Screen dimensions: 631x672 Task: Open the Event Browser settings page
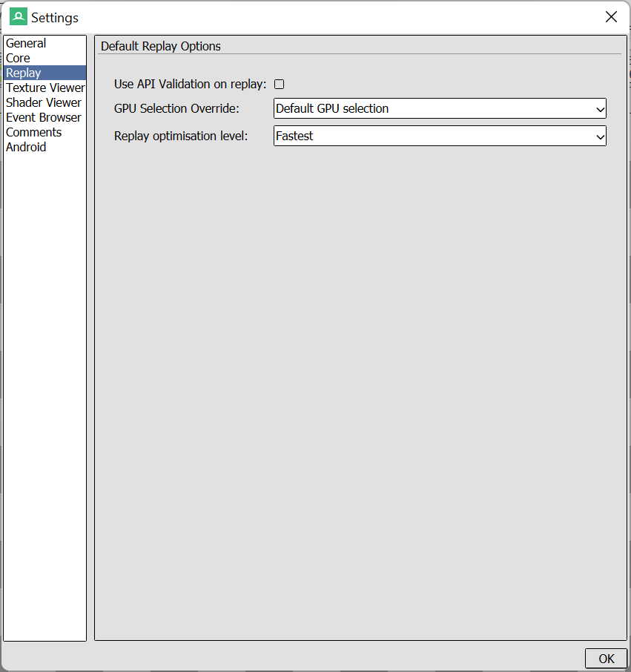pyautogui.click(x=44, y=117)
